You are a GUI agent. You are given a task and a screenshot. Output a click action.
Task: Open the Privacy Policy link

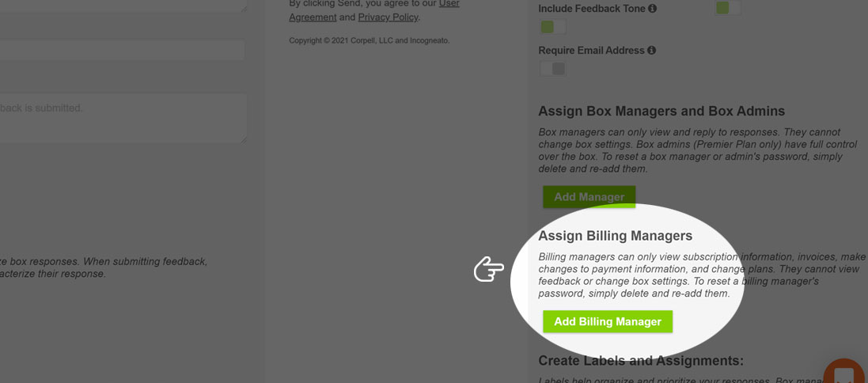point(388,17)
